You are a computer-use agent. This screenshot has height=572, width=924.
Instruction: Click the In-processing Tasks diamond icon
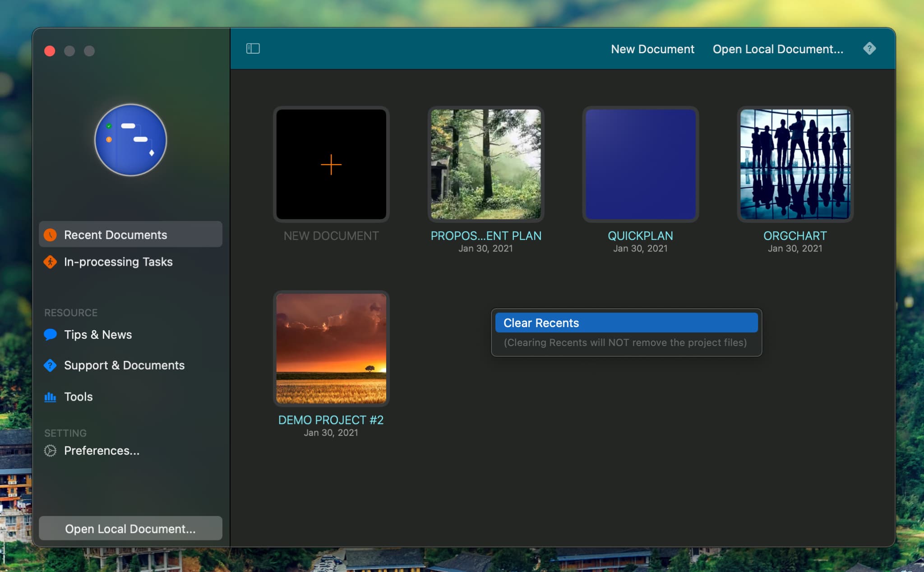[x=50, y=262]
